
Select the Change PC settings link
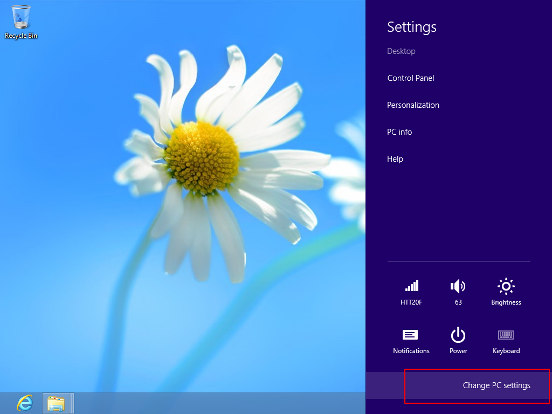pos(496,385)
